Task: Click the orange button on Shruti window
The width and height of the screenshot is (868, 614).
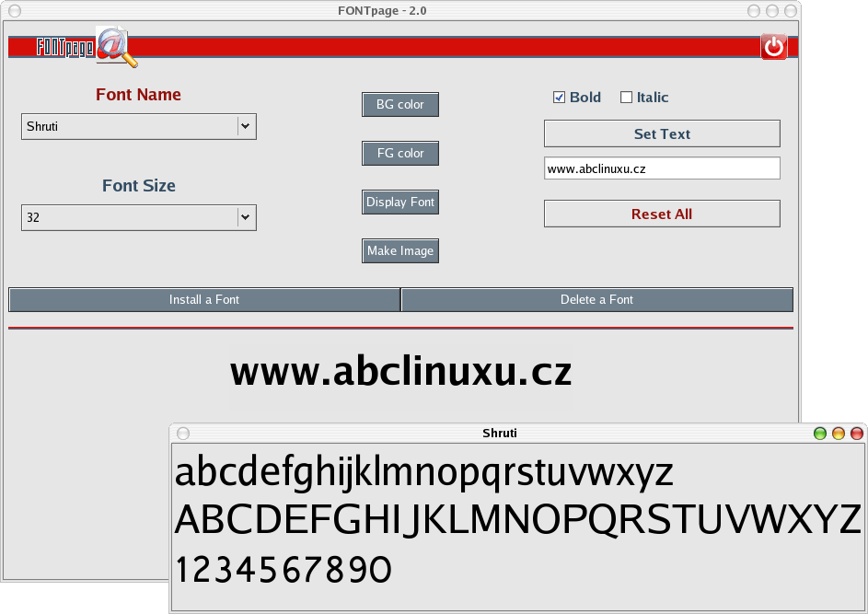Action: [839, 434]
